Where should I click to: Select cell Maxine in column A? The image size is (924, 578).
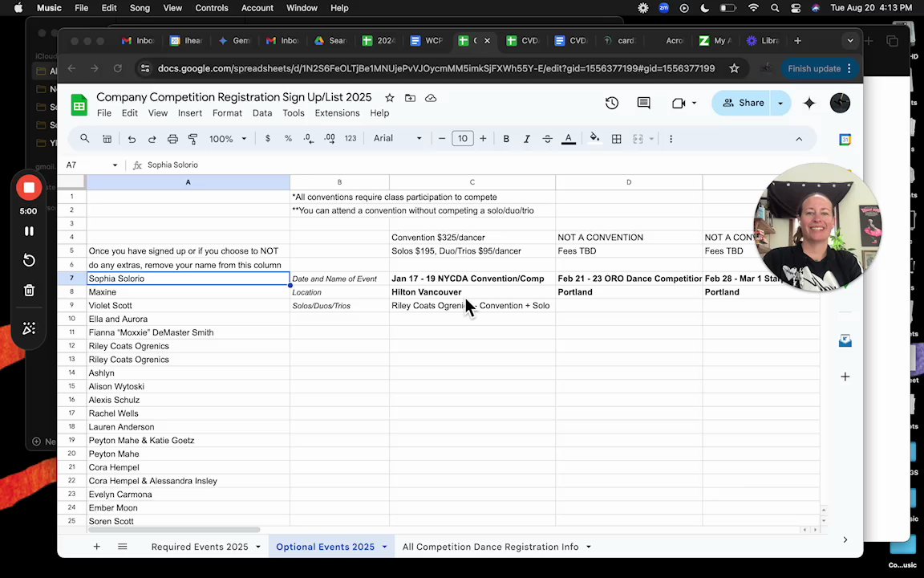[x=188, y=292]
